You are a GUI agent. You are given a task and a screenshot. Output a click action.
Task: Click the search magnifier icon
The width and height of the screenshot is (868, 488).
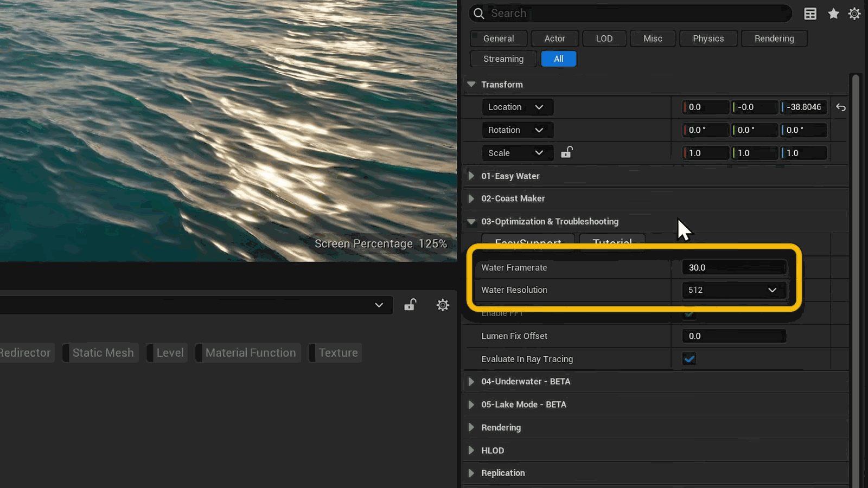click(x=478, y=14)
